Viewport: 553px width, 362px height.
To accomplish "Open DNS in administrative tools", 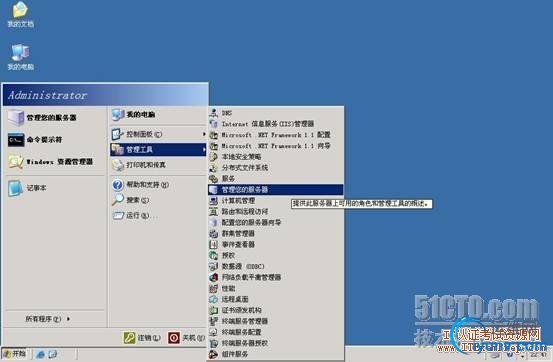I will coord(276,113).
